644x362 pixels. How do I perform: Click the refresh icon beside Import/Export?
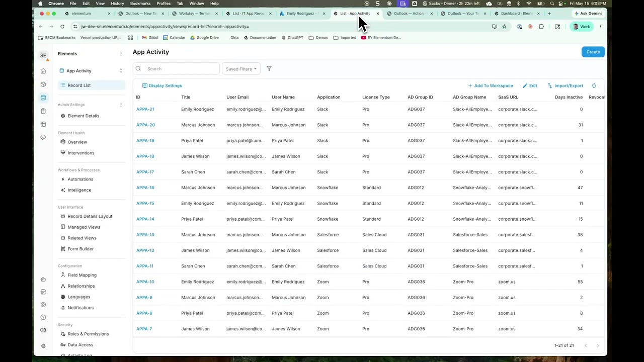[x=594, y=86]
